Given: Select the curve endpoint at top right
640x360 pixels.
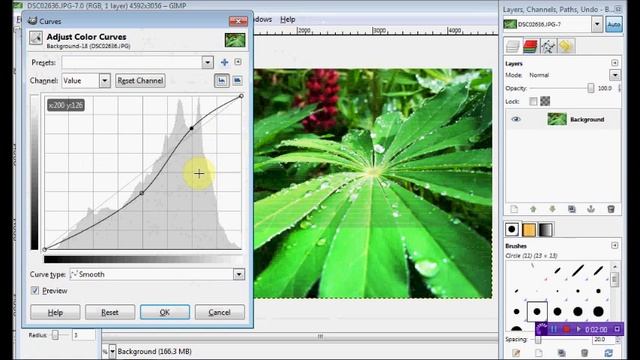Looking at the screenshot, I should pyautogui.click(x=241, y=96).
